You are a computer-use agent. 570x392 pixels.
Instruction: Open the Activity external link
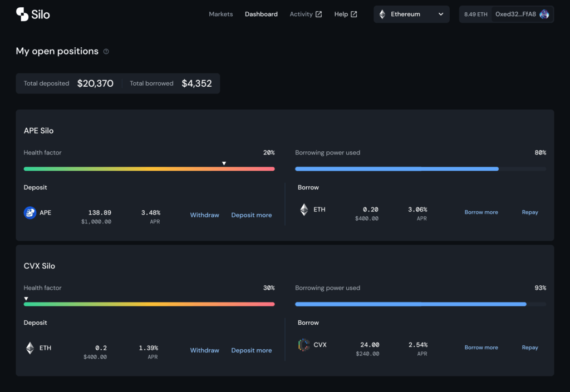pyautogui.click(x=306, y=14)
